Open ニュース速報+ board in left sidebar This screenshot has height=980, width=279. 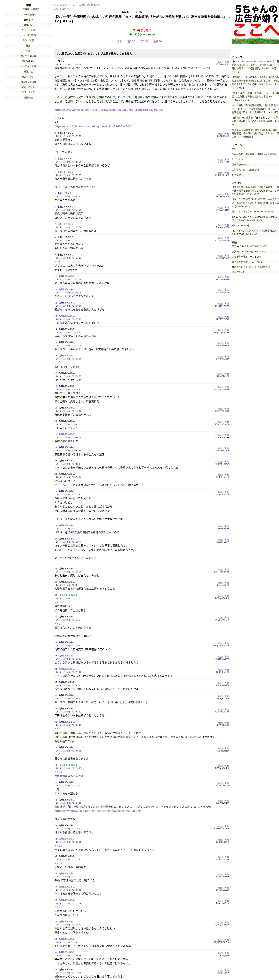click(28, 15)
